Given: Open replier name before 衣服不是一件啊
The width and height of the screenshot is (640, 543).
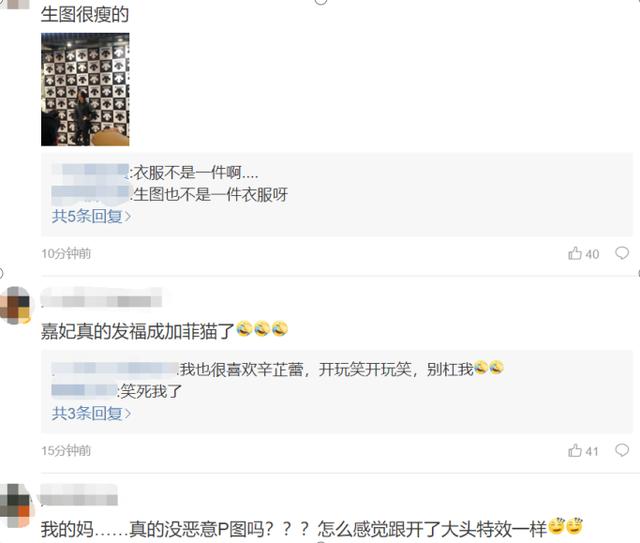Looking at the screenshot, I should click(x=90, y=172).
